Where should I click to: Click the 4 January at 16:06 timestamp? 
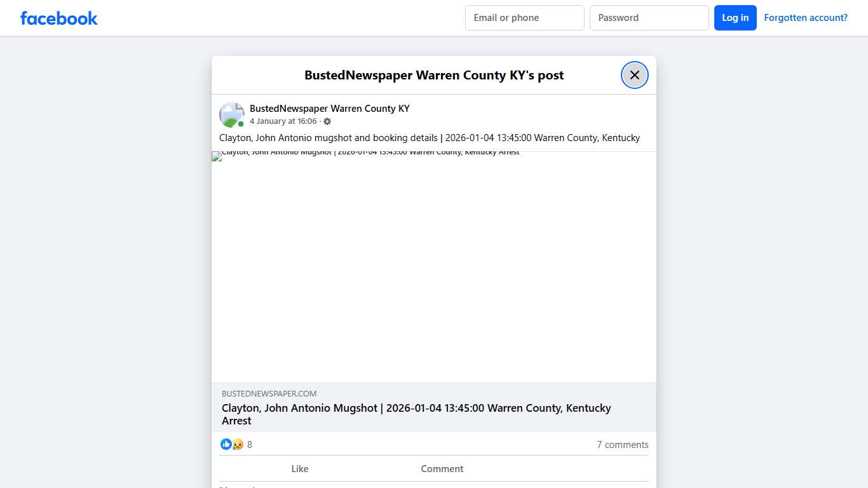coord(283,121)
